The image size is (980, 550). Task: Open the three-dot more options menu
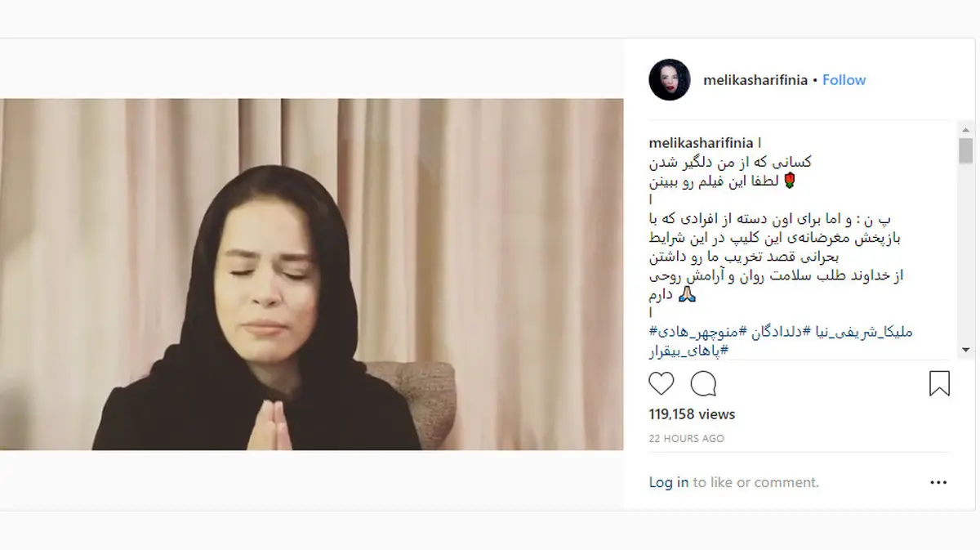(938, 483)
